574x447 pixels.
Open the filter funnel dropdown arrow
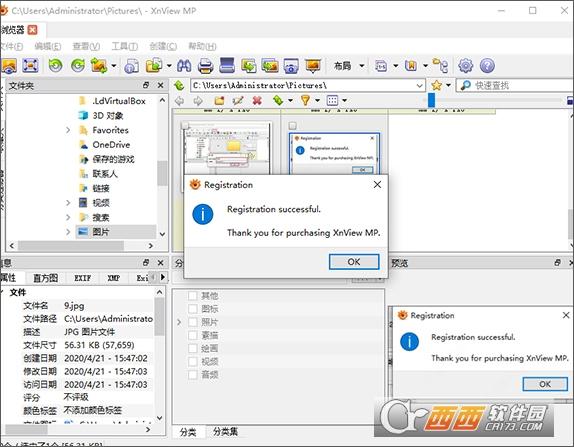317,100
